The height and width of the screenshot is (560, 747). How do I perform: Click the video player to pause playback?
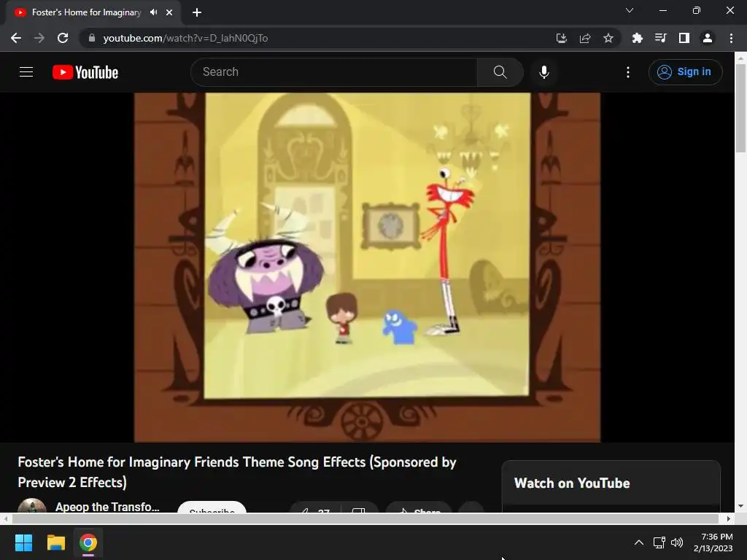click(367, 267)
